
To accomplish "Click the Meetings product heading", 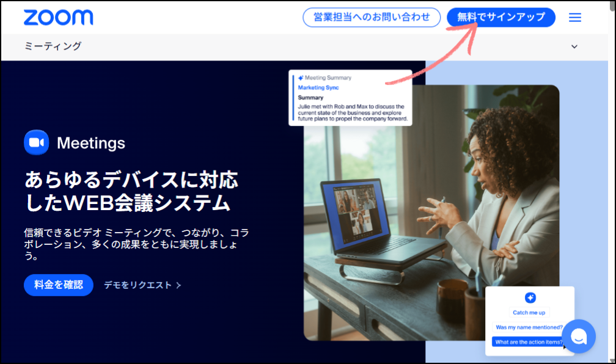I will point(90,143).
